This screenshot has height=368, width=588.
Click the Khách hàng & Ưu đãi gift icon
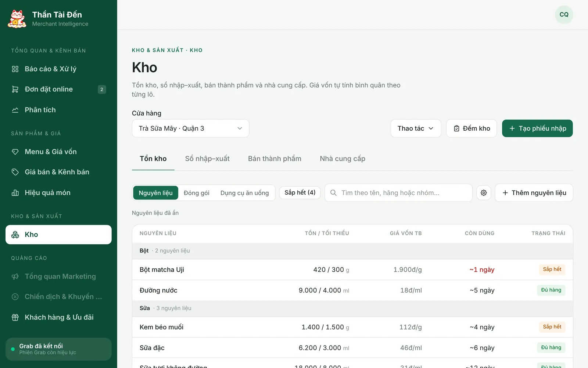(15, 317)
